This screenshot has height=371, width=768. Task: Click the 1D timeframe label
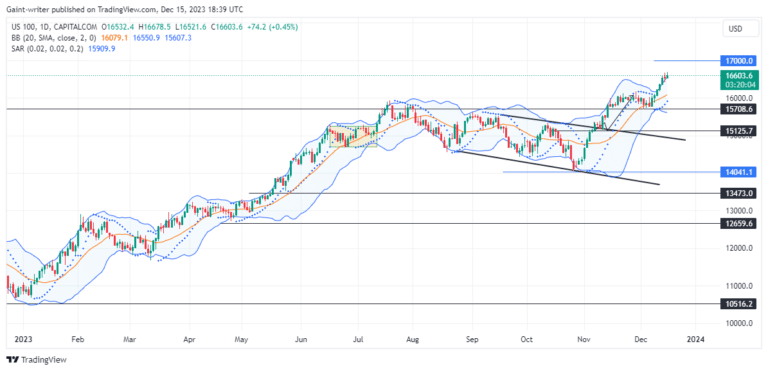tap(45, 27)
